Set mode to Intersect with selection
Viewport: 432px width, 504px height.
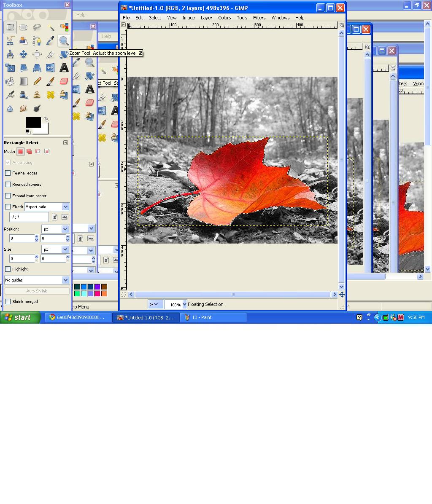[x=47, y=151]
